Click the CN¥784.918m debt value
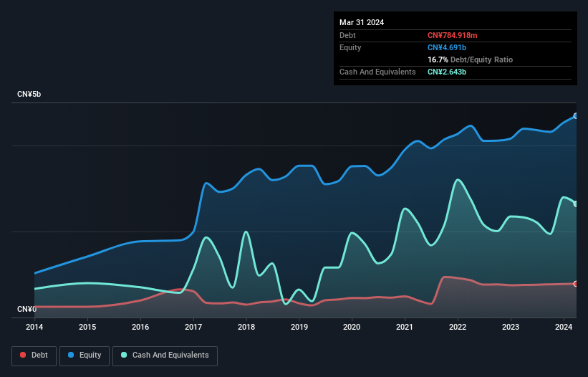This screenshot has width=588, height=377. tap(452, 35)
